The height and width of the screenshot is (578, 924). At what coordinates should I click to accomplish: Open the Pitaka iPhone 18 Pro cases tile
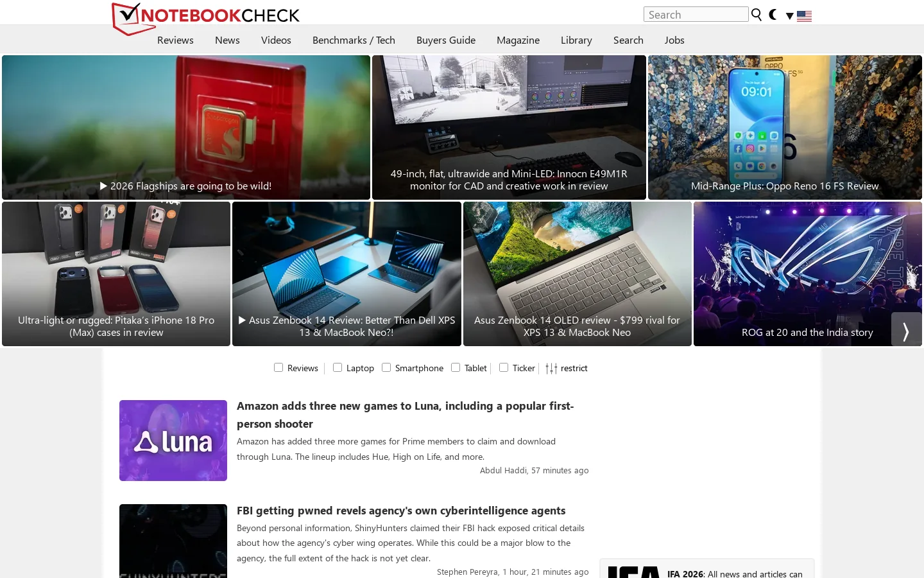(x=116, y=274)
